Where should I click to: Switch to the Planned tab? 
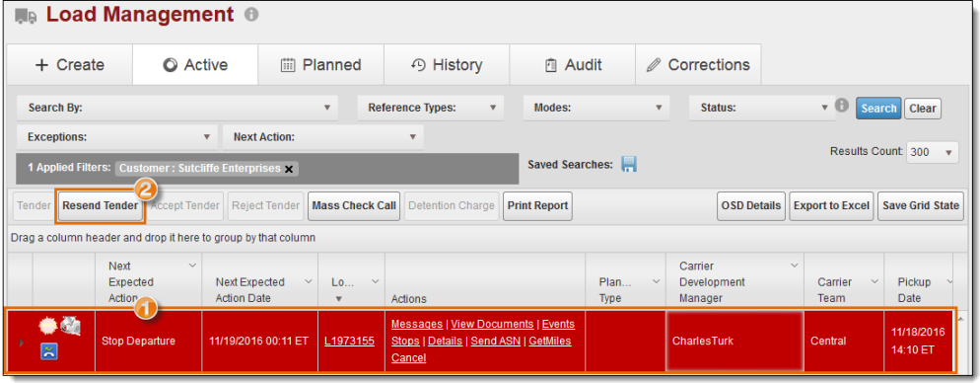tap(320, 65)
